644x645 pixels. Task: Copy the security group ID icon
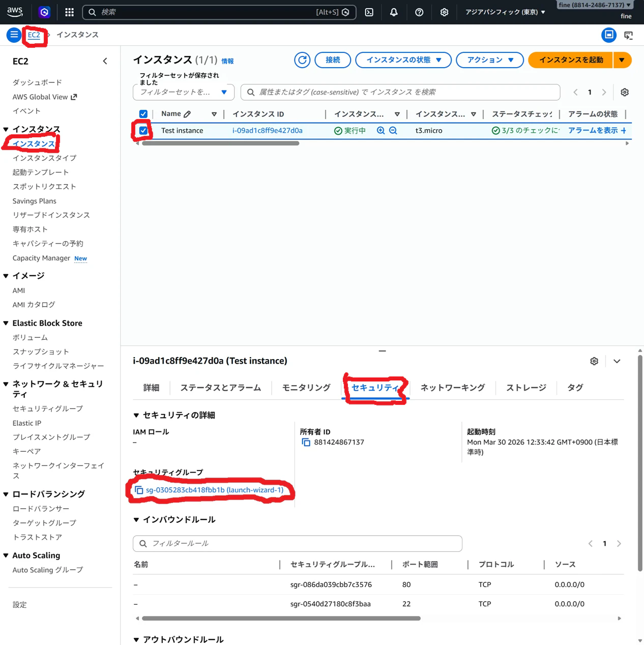pos(139,490)
